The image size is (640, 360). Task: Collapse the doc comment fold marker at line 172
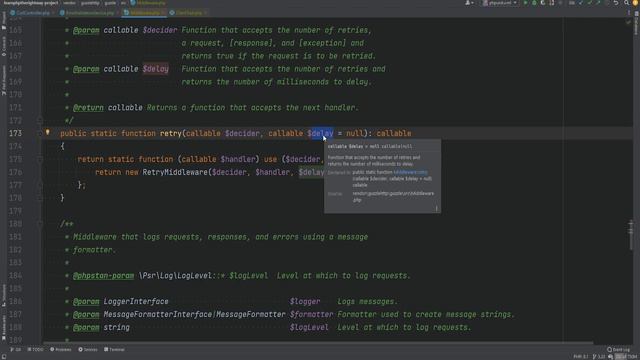[40, 120]
